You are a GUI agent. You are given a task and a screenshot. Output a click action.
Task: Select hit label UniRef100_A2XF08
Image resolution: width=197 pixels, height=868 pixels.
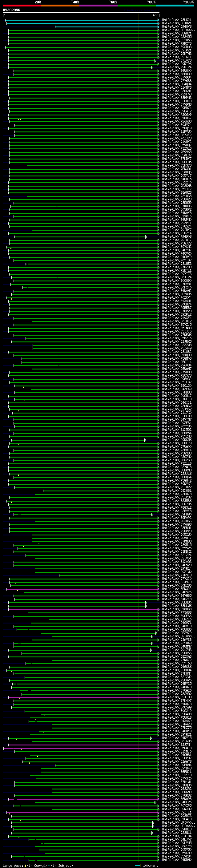[x=177, y=94]
